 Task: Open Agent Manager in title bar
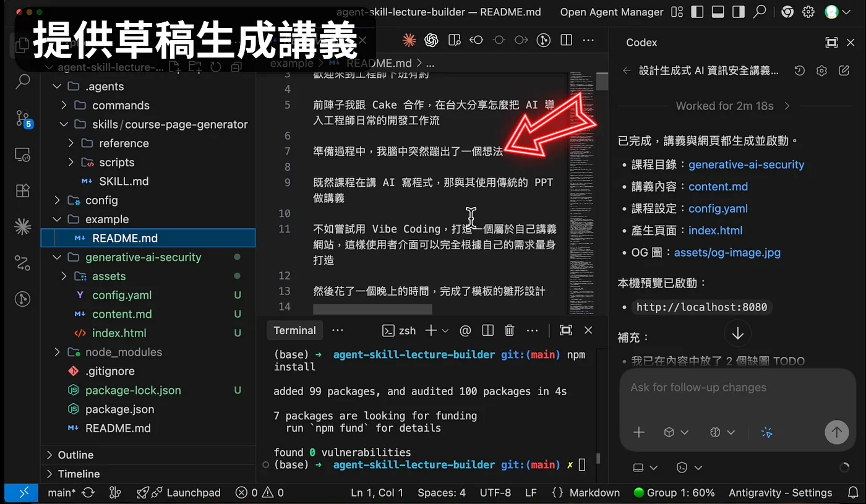[611, 12]
